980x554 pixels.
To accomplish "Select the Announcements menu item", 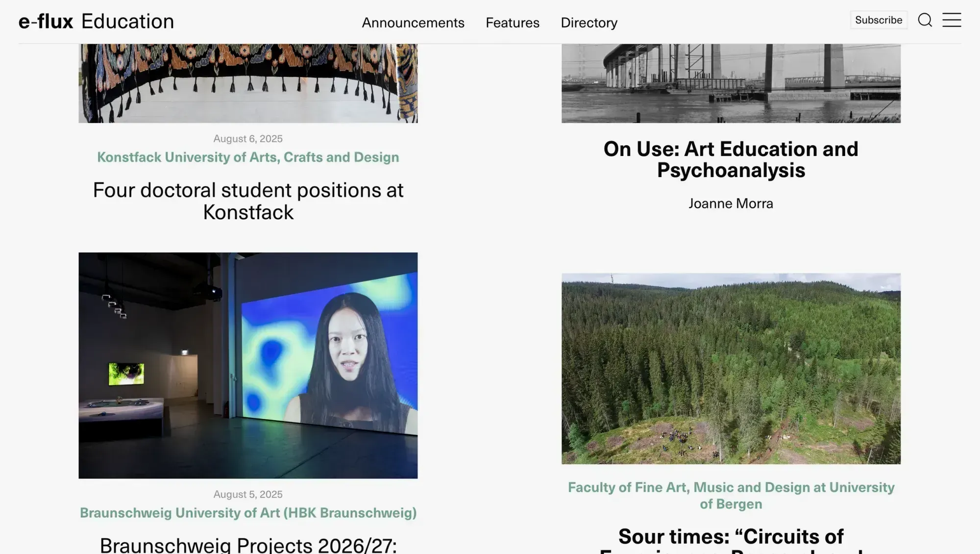I will point(413,23).
